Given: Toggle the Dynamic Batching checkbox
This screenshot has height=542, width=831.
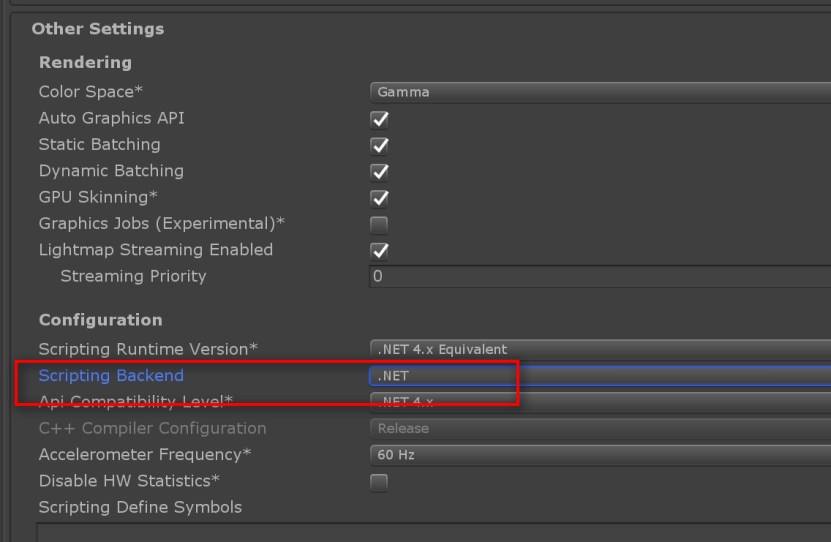Looking at the screenshot, I should click(x=379, y=172).
